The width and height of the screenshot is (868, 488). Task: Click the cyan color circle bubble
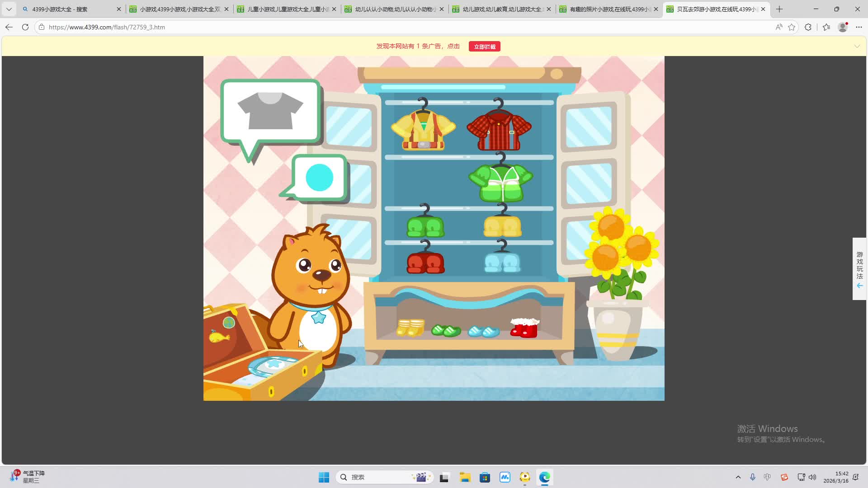pyautogui.click(x=319, y=178)
